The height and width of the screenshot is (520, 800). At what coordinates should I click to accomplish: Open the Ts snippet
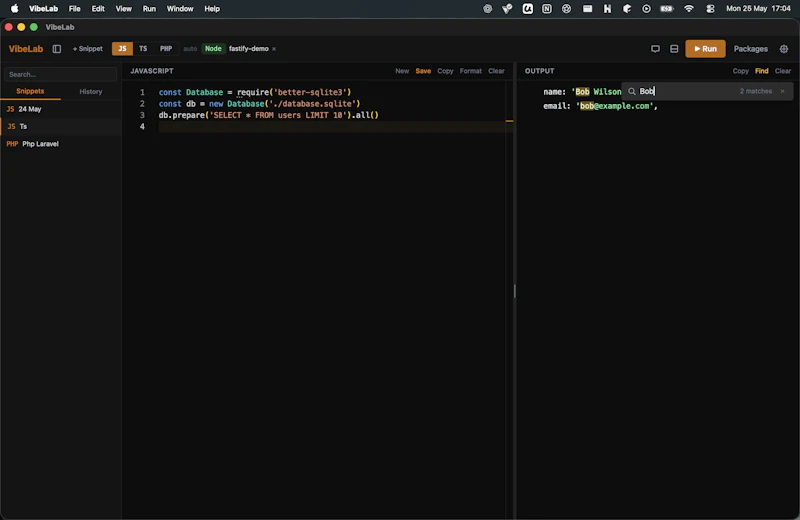60,127
